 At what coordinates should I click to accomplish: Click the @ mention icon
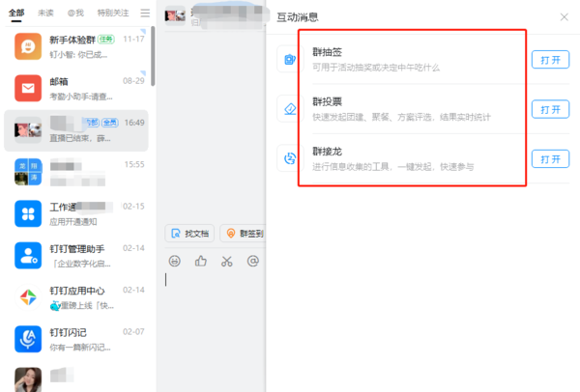[x=253, y=261]
